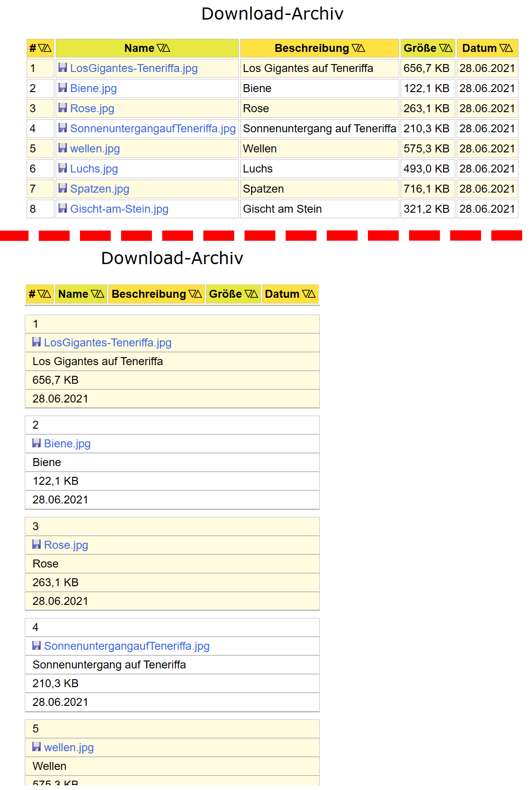This screenshot has width=532, height=790.
Task: Sort stacked table ascending by Beschreibung
Action: click(199, 294)
